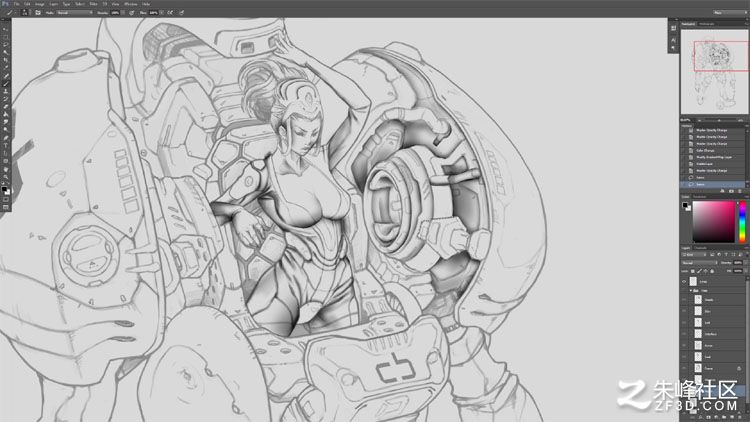The height and width of the screenshot is (422, 750).
Task: Open the File menu
Action: tap(16, 4)
